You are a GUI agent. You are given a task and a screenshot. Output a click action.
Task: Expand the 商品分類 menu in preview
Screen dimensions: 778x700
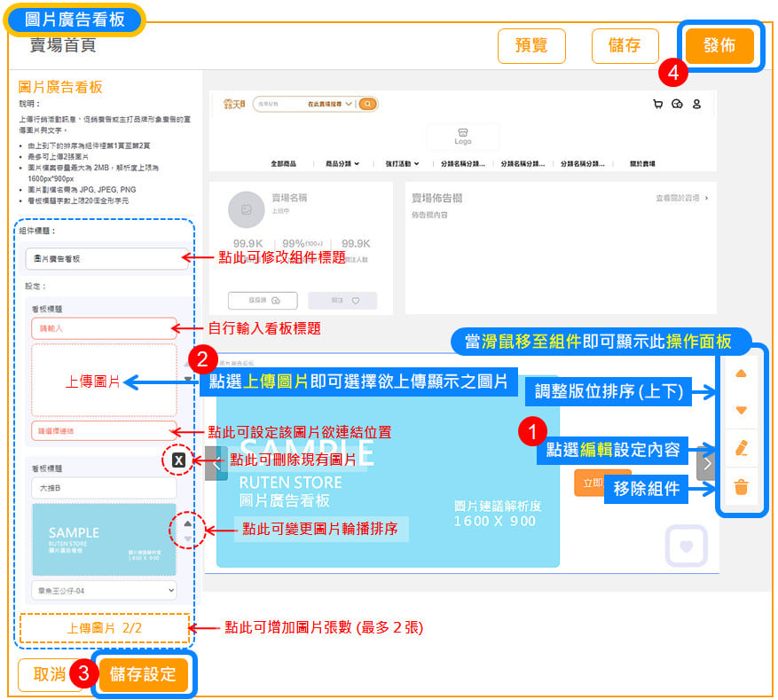coord(342,163)
